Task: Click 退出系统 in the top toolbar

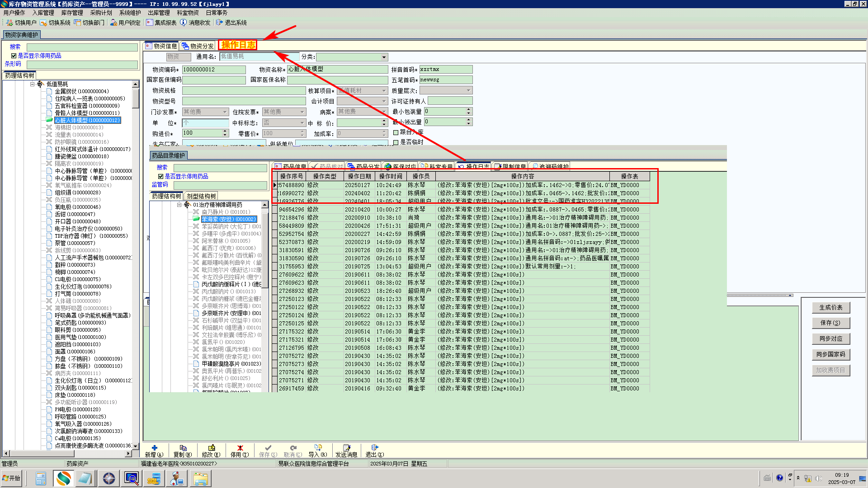Action: [231, 23]
